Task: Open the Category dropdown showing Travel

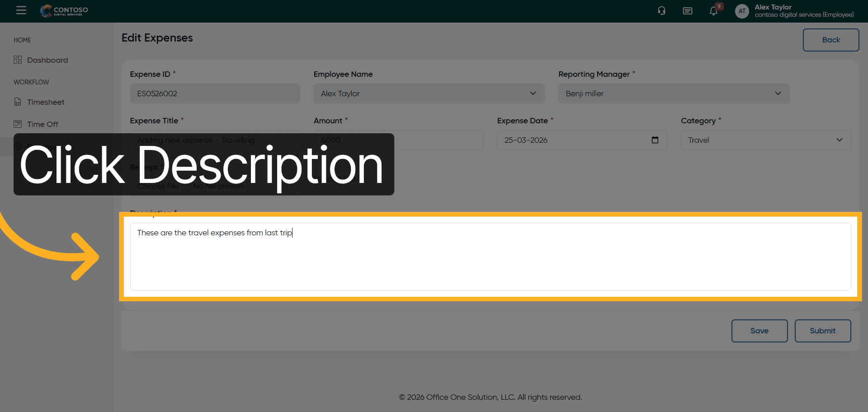Action: click(x=765, y=140)
